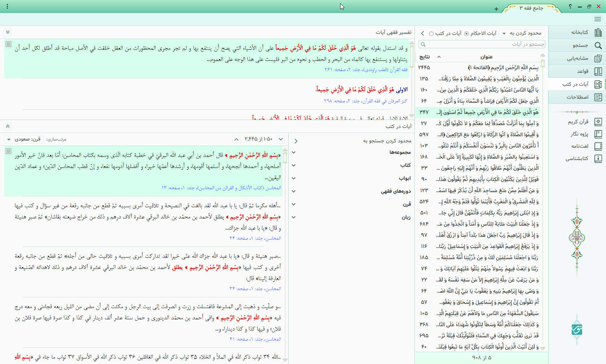
Task: Open the محدود کردن به dropdown
Action: (x=522, y=33)
